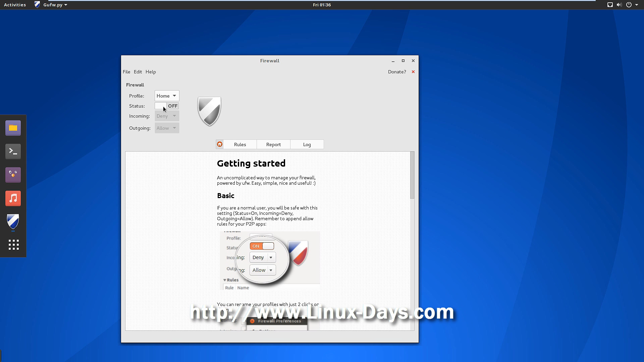
Task: Click the Status: label
Action: coord(137,106)
